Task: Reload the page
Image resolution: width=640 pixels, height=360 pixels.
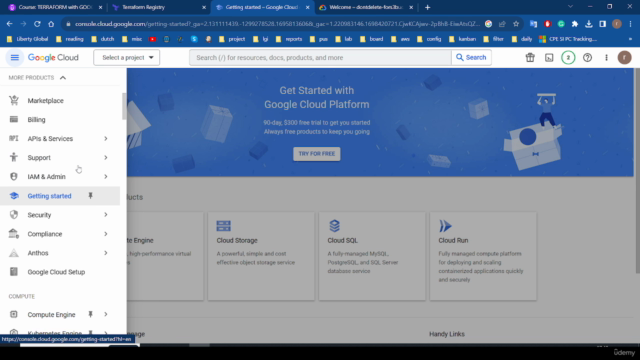Action: click(37, 24)
